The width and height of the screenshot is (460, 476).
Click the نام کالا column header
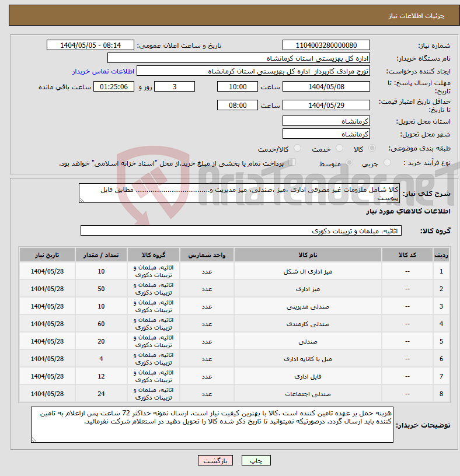[x=308, y=255]
